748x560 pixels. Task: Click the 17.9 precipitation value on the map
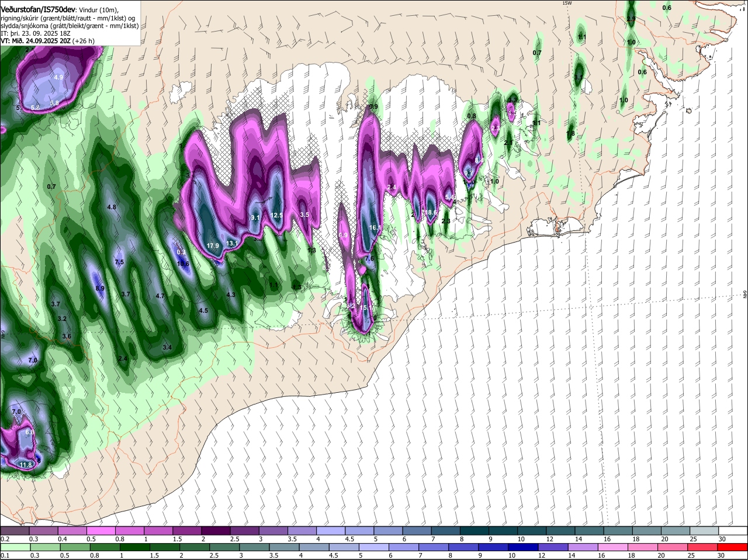pos(213,246)
